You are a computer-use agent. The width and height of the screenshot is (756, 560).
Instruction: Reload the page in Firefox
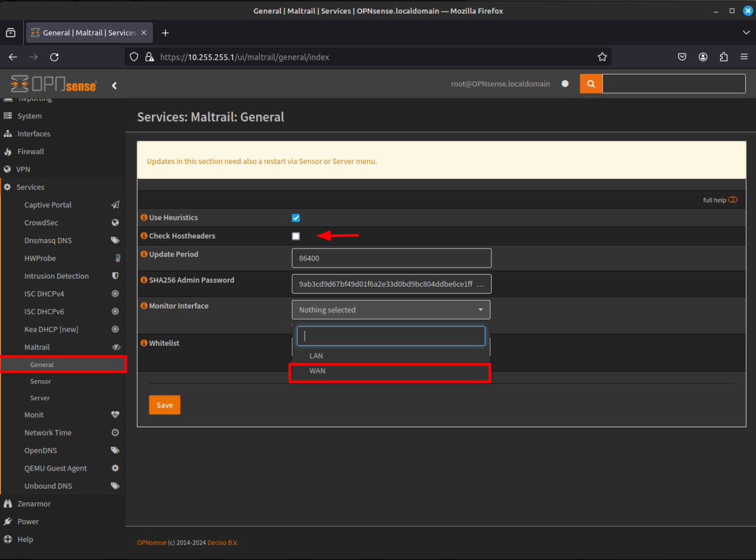[54, 57]
